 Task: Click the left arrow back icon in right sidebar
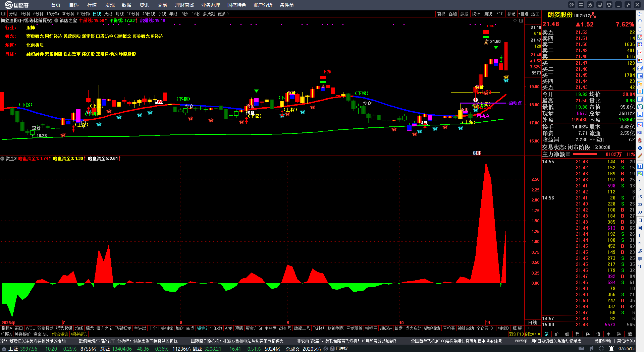click(640, 14)
